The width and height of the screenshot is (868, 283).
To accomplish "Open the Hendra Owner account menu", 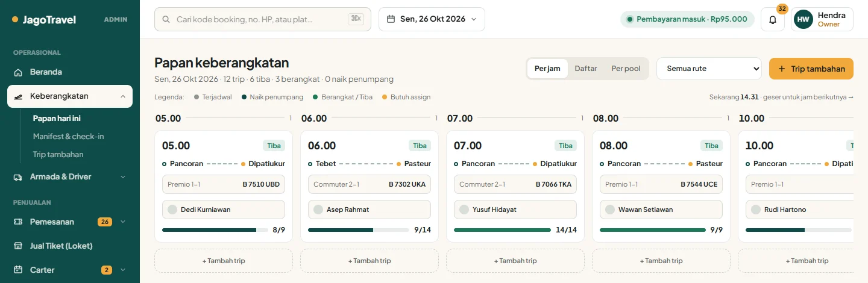I will coord(822,19).
